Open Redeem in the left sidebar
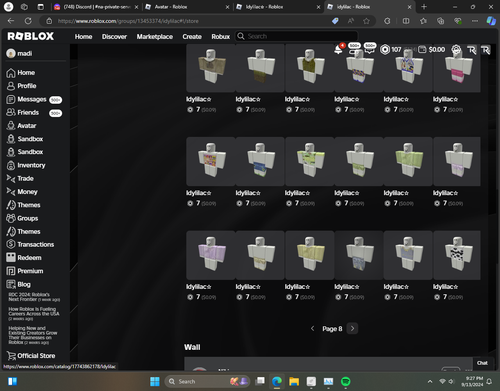 click(x=24, y=258)
